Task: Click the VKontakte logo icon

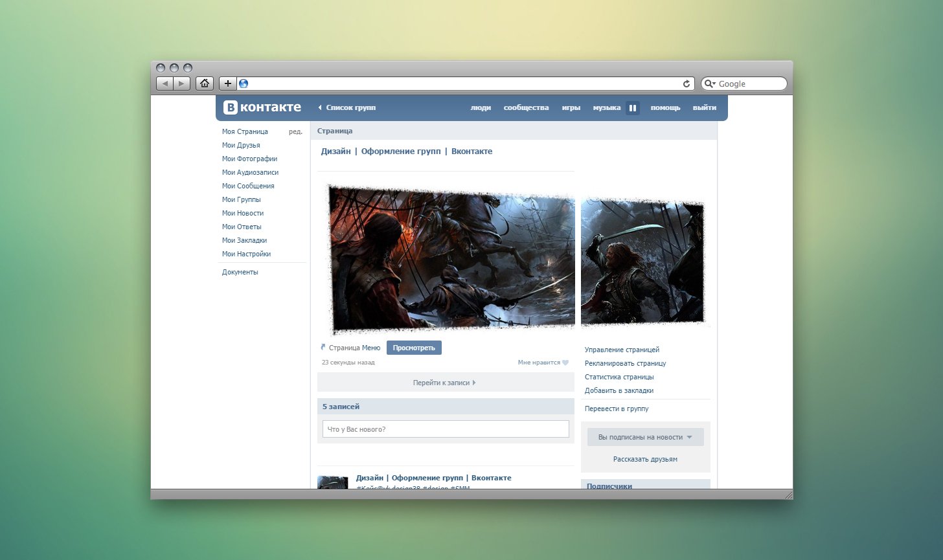Action: click(231, 107)
